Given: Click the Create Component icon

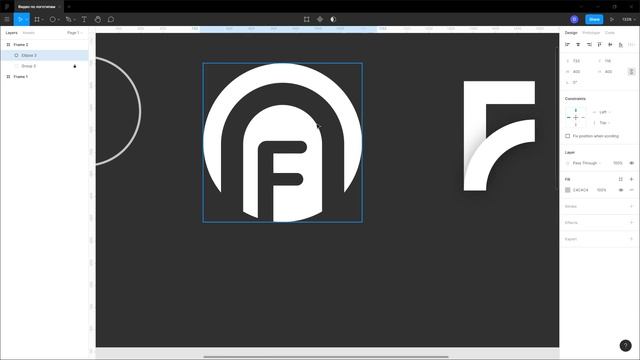Looking at the screenshot, I should (x=320, y=19).
